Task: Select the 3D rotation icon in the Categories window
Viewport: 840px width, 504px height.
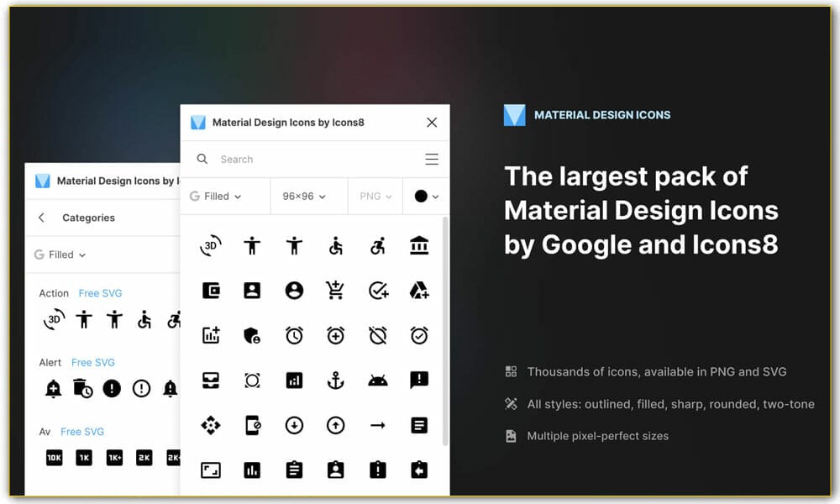Action: (54, 320)
